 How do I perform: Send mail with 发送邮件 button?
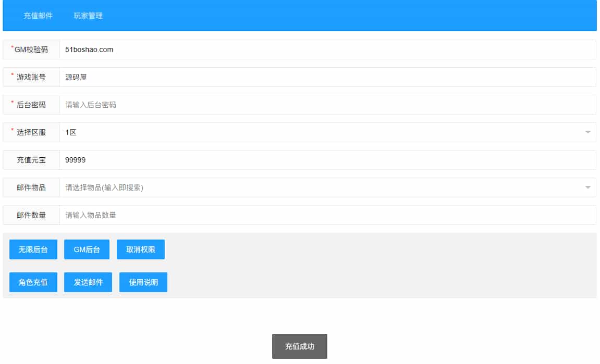click(88, 282)
